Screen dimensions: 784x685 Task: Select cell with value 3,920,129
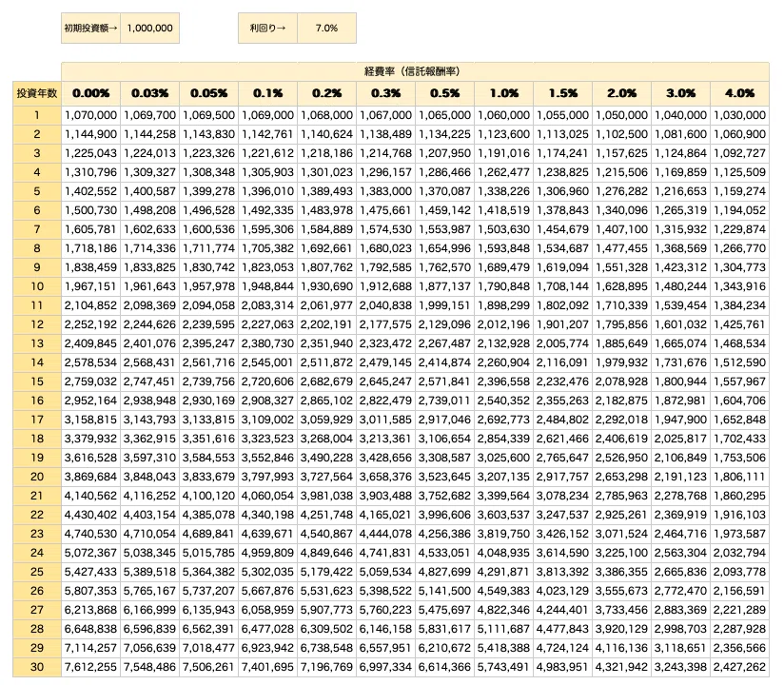(x=621, y=629)
